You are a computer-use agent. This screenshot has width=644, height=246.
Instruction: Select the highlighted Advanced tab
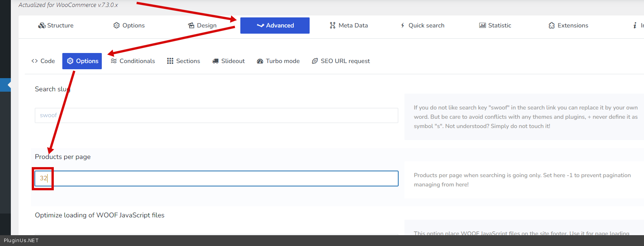[275, 26]
